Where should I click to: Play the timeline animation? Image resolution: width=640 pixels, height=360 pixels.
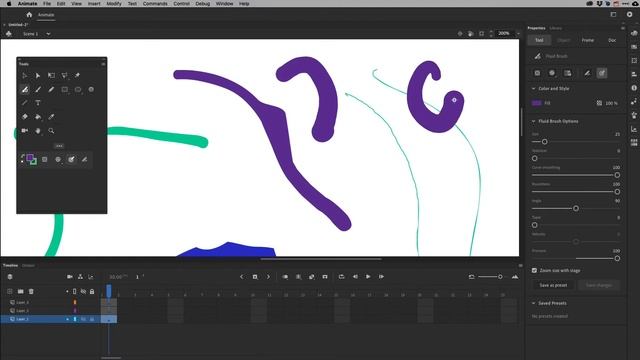click(x=368, y=277)
